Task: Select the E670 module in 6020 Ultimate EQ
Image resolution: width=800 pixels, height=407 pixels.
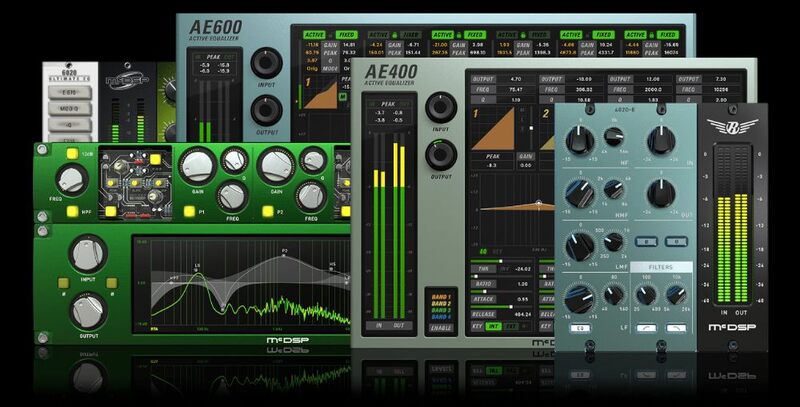Action: [70, 92]
